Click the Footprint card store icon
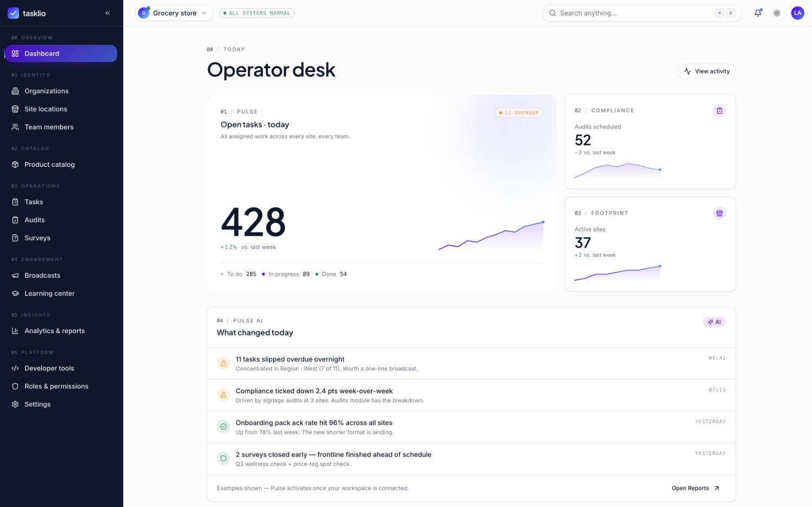 tap(719, 213)
